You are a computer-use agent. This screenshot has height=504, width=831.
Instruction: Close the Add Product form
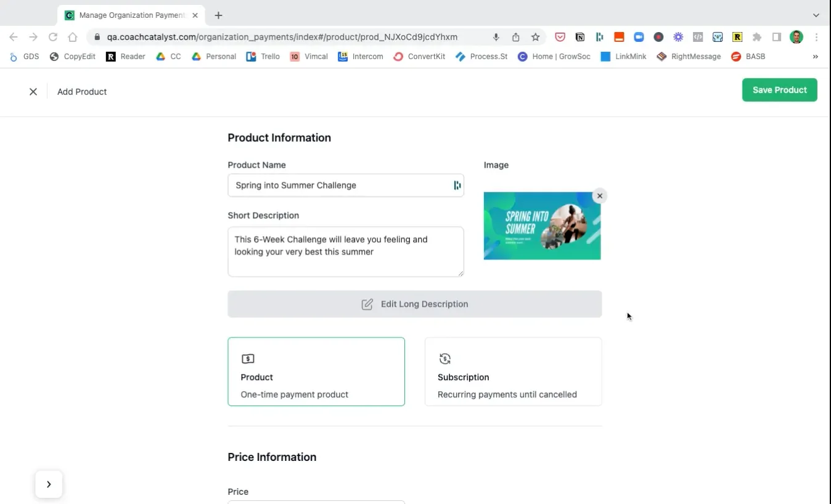click(33, 92)
